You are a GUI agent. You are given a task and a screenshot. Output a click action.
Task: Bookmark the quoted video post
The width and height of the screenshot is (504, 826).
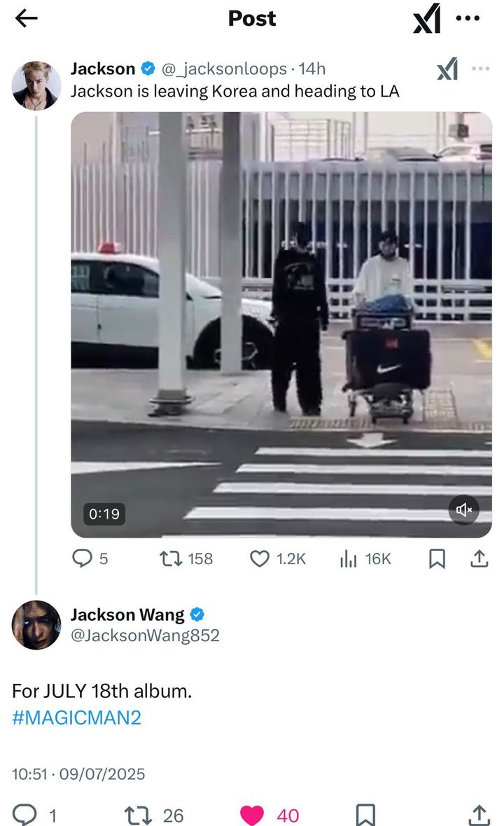437,559
